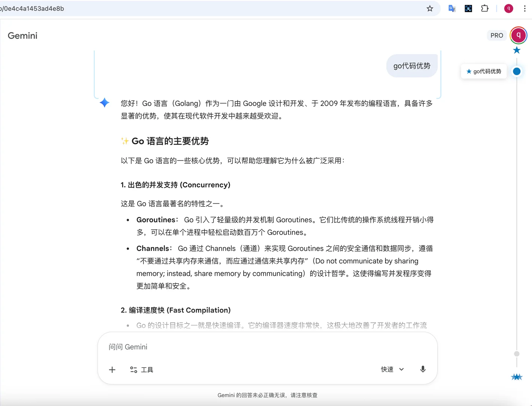The width and height of the screenshot is (532, 406).
Task: Select the go代码优势 conversation label
Action: pos(487,71)
